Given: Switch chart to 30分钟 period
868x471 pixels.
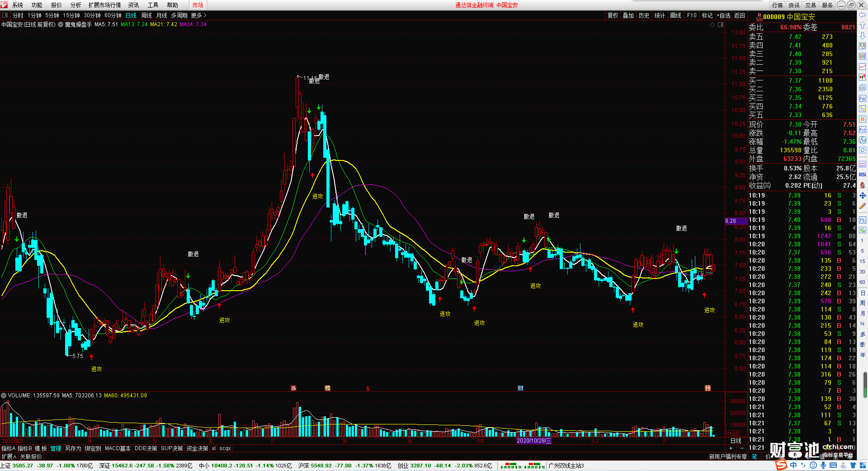Looking at the screenshot, I should coord(92,15).
